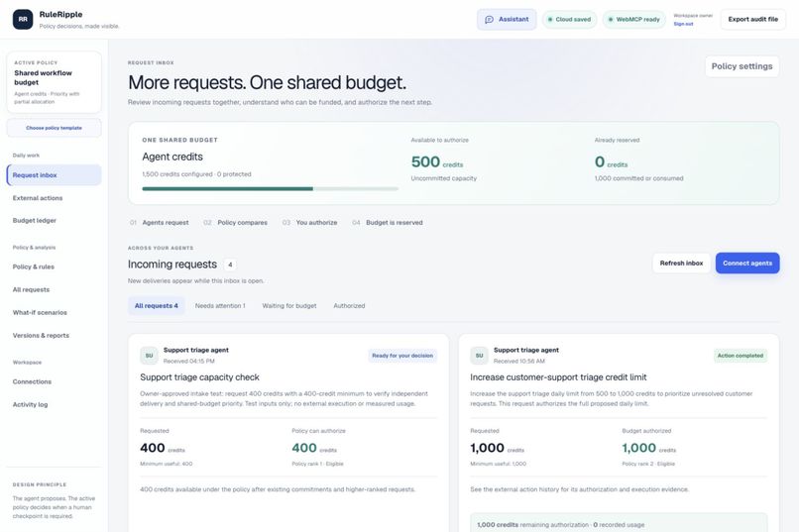Click the You authorize step label
Screen dimensions: 799x532
click(x=316, y=223)
